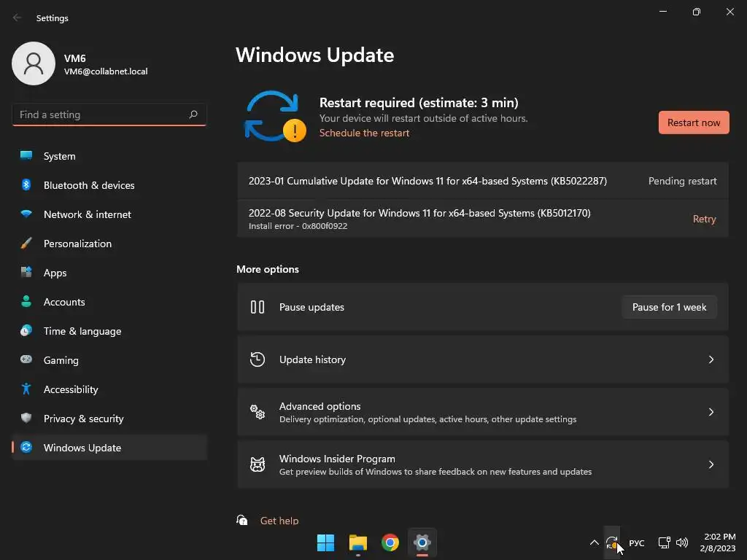Open the Accessibility label
The width and height of the screenshot is (747, 560).
[x=71, y=389]
